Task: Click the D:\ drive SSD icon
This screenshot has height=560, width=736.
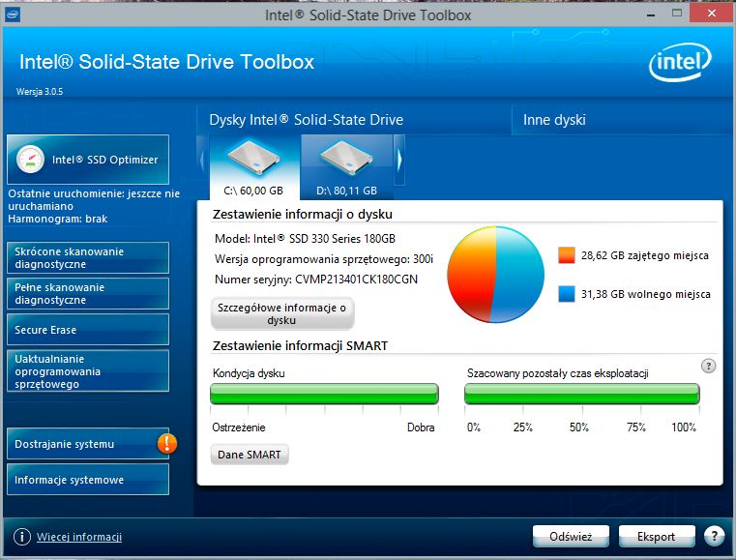Action: pos(347,159)
